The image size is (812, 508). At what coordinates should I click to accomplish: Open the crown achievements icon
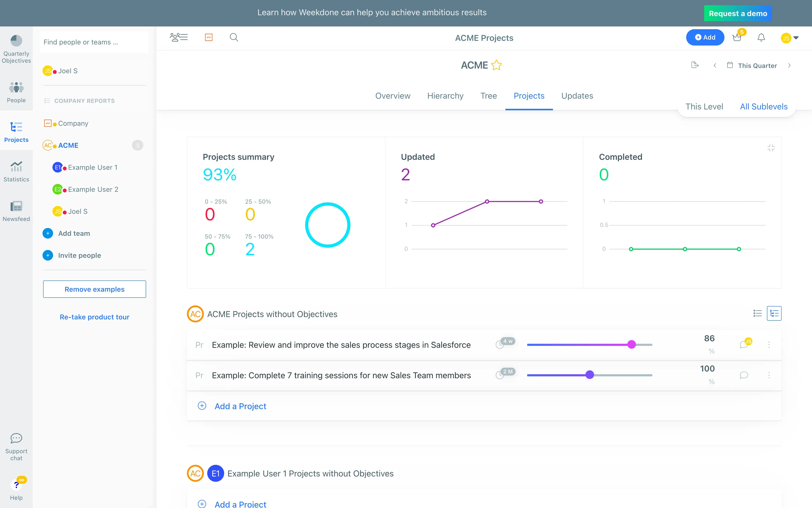737,37
